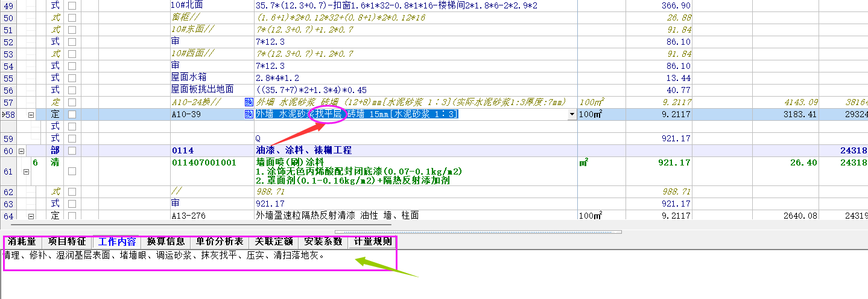Open the 项目特征 tab
This screenshot has height=299, width=868.
67,242
